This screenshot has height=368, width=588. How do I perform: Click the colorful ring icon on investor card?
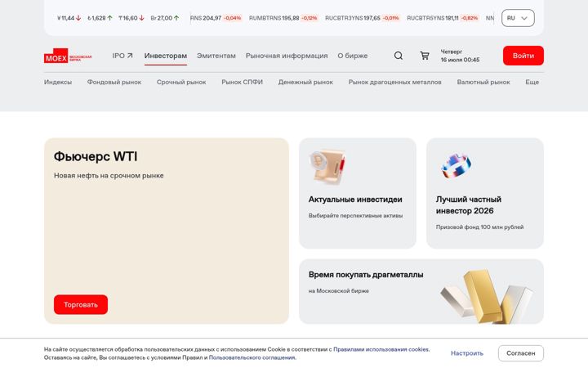tap(456, 165)
